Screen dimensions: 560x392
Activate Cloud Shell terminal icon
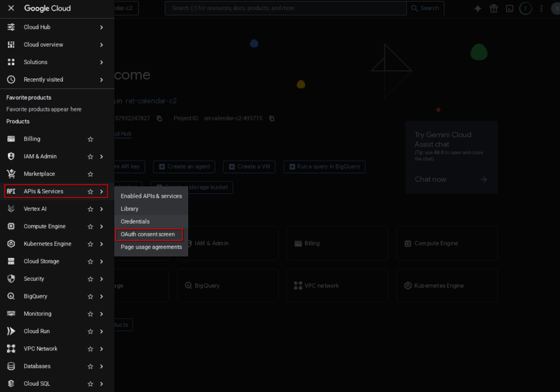pos(510,8)
